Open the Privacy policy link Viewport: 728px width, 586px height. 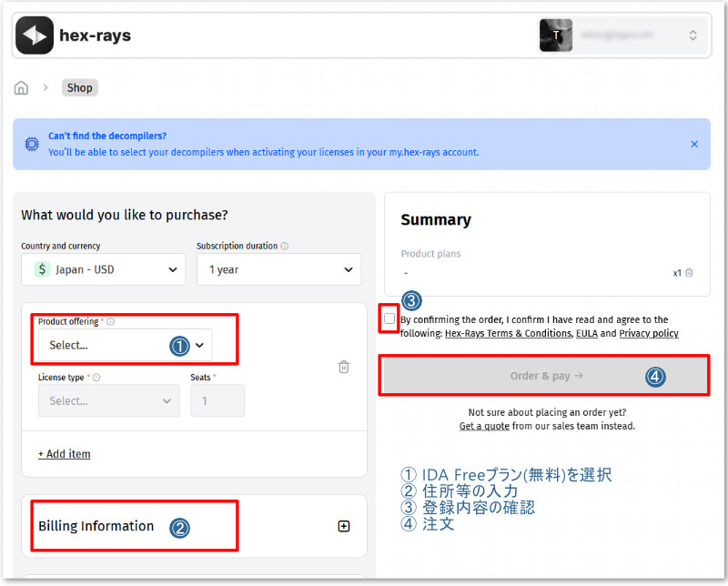[x=649, y=333]
